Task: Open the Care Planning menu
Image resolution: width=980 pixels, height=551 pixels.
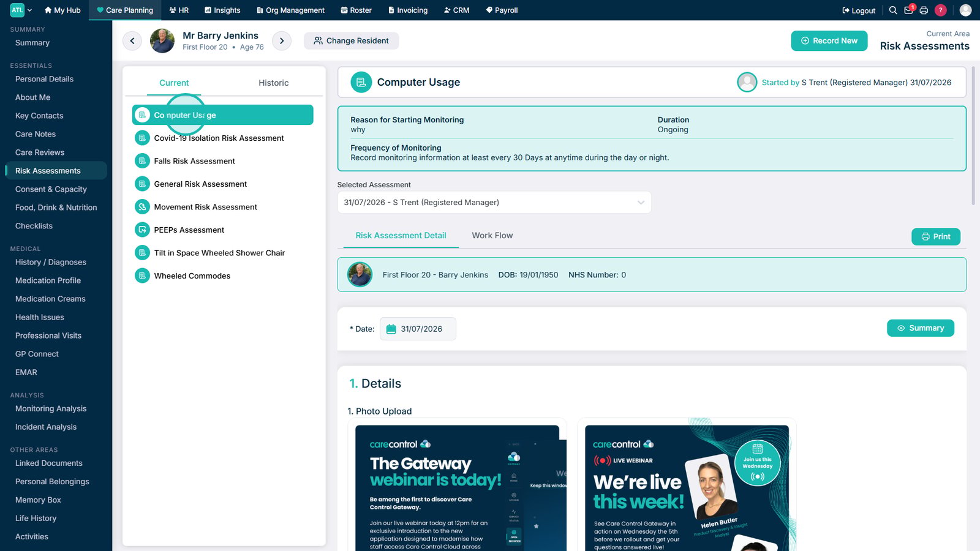Action: click(125, 10)
